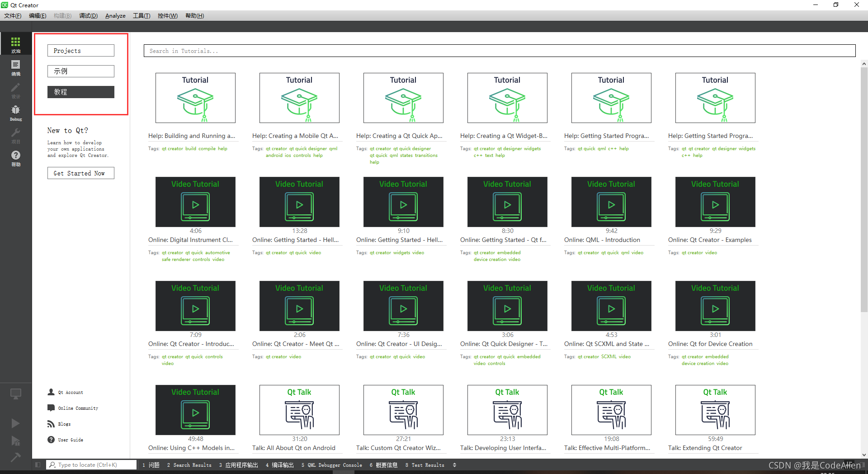Click the Blogs RSS feed icon
The width and height of the screenshot is (868, 474).
coord(51,424)
